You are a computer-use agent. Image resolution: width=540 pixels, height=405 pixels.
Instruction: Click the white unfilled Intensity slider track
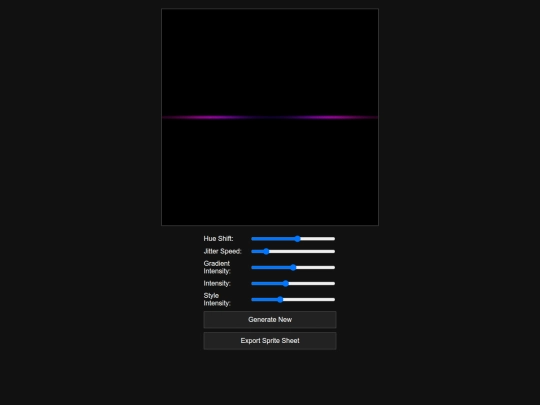[x=312, y=283]
